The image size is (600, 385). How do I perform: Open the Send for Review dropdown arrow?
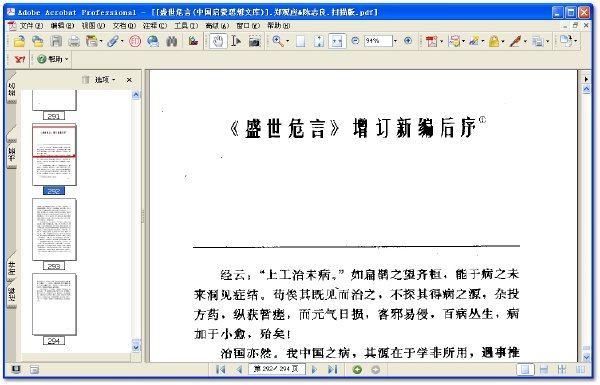[483, 41]
